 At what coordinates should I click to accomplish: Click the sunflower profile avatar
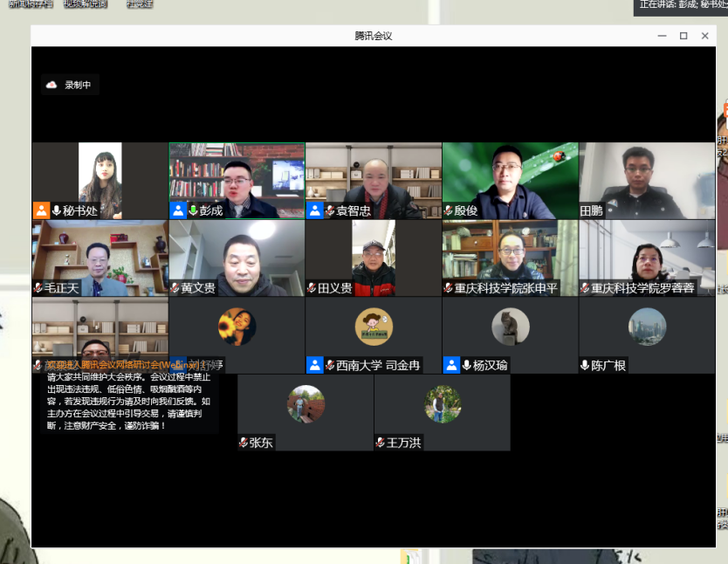tap(237, 327)
